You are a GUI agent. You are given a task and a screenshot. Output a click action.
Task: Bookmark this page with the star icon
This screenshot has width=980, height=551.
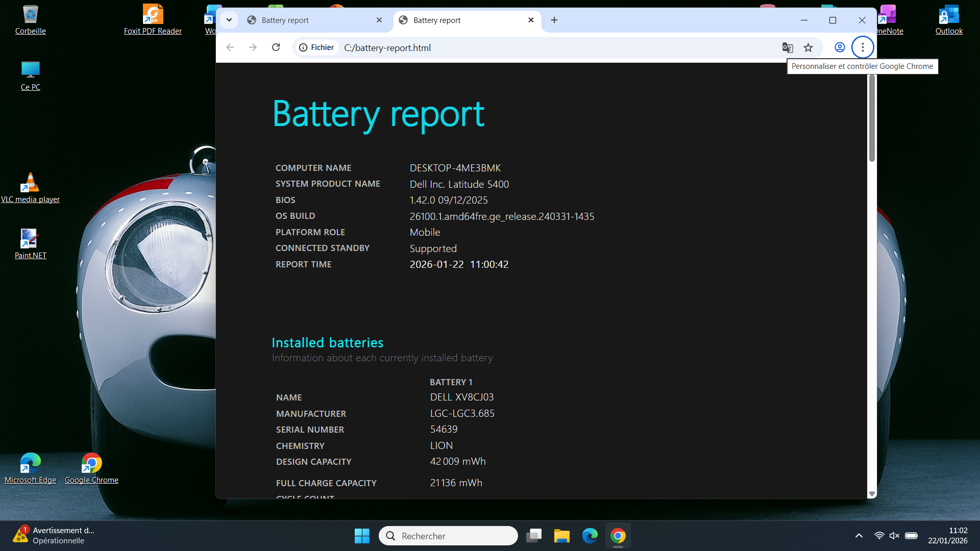[x=808, y=47]
